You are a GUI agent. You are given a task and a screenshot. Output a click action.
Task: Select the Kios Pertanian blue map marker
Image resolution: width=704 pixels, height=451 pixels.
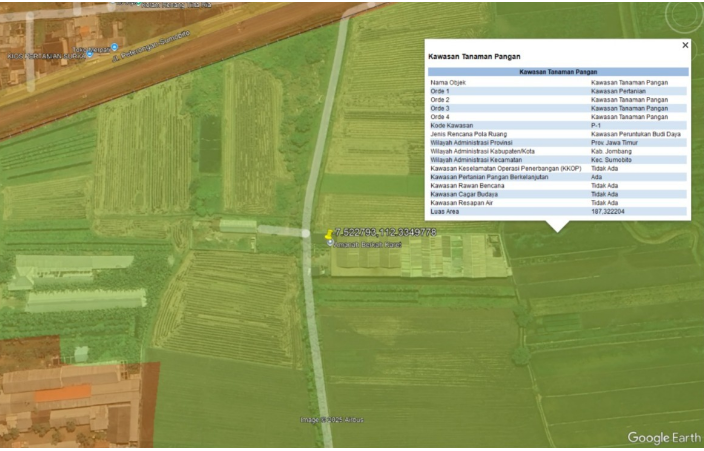[89, 54]
